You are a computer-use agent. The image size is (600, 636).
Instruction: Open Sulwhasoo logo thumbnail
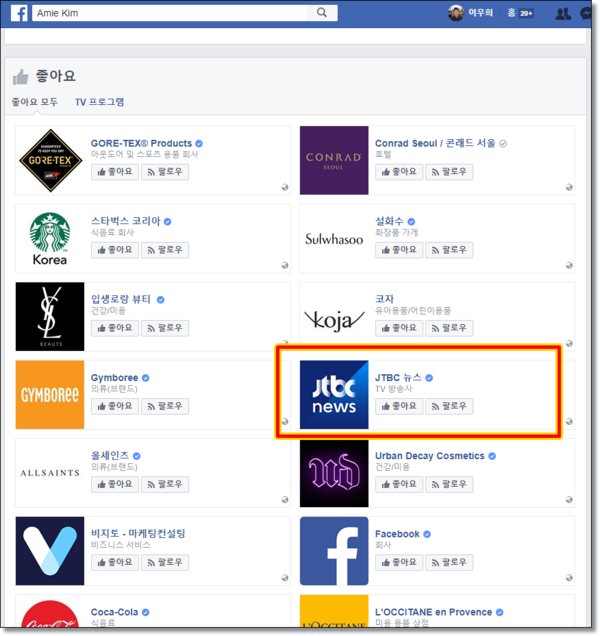334,238
